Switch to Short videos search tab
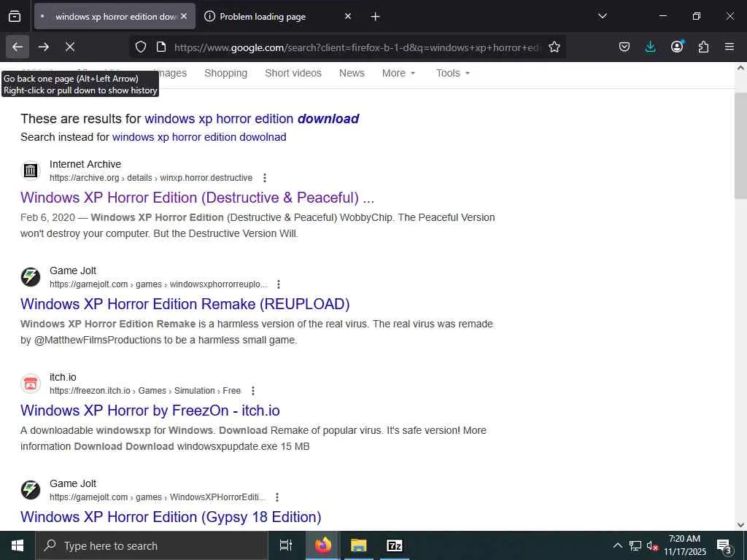Screen dimensions: 747x560 (x=293, y=73)
